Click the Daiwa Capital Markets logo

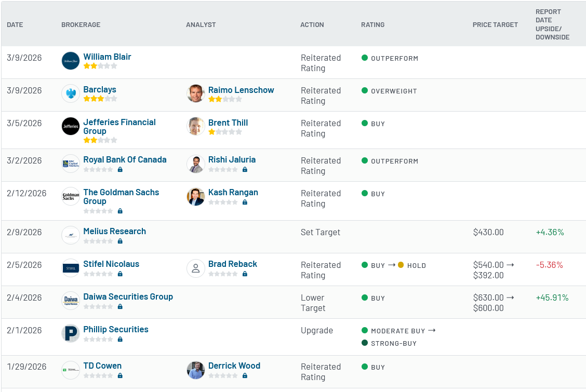tap(71, 301)
